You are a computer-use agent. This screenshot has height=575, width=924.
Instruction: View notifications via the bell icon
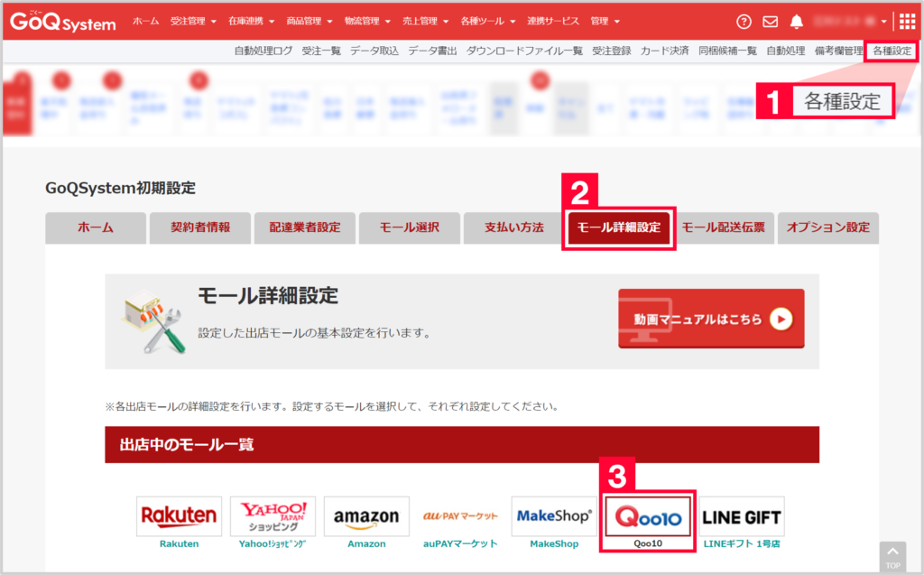(798, 20)
